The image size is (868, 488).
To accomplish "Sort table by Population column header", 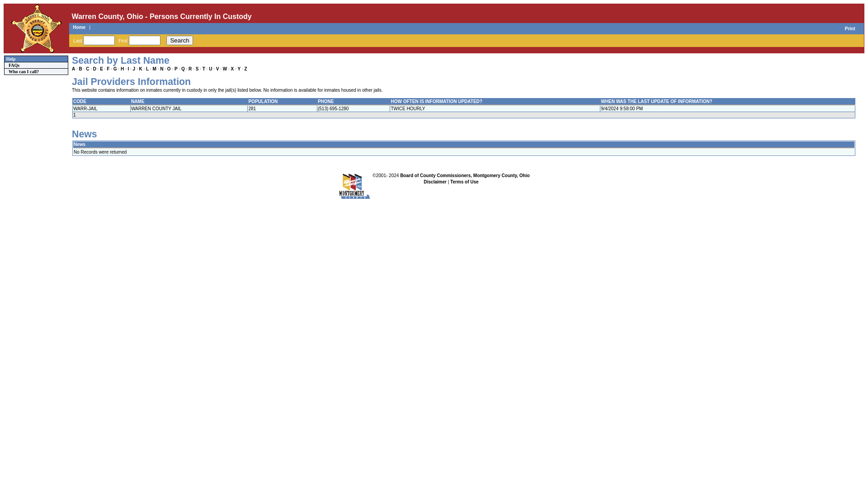I will tap(263, 102).
